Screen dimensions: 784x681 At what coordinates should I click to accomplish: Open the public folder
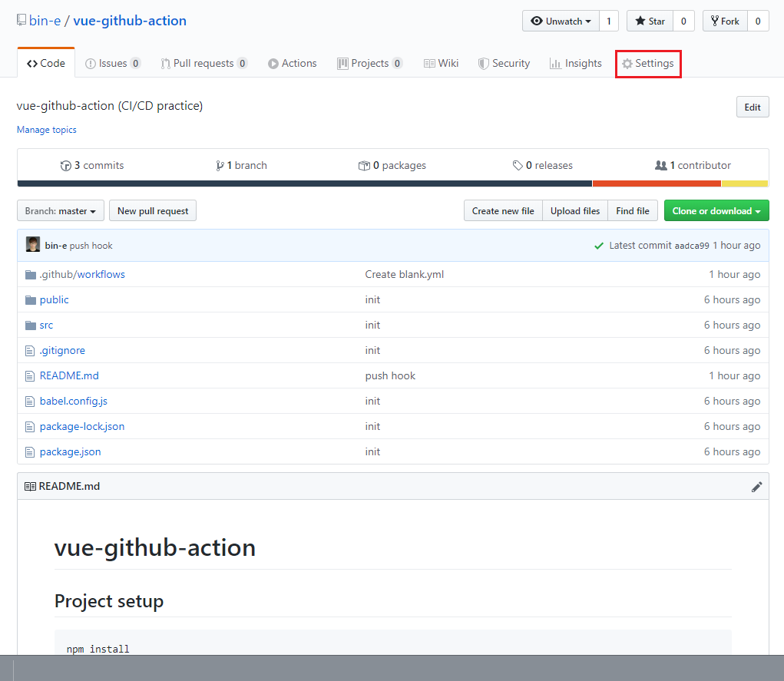pos(54,300)
